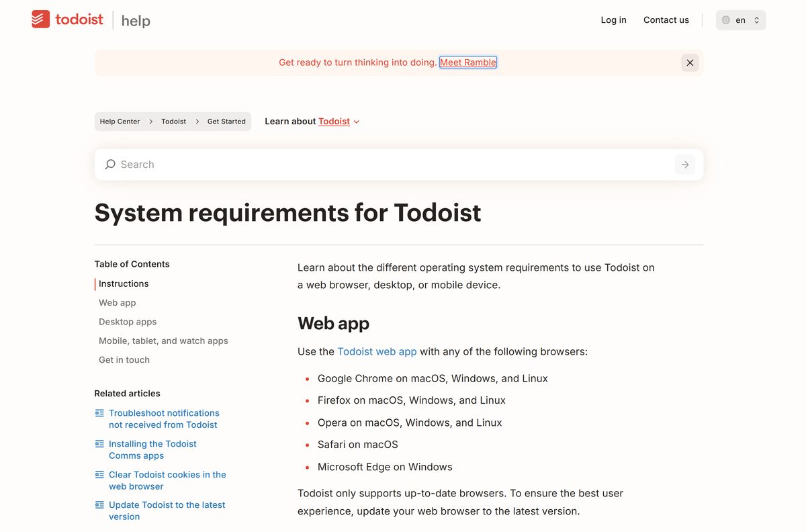Click article icon beside Update Todoist

[99, 505]
